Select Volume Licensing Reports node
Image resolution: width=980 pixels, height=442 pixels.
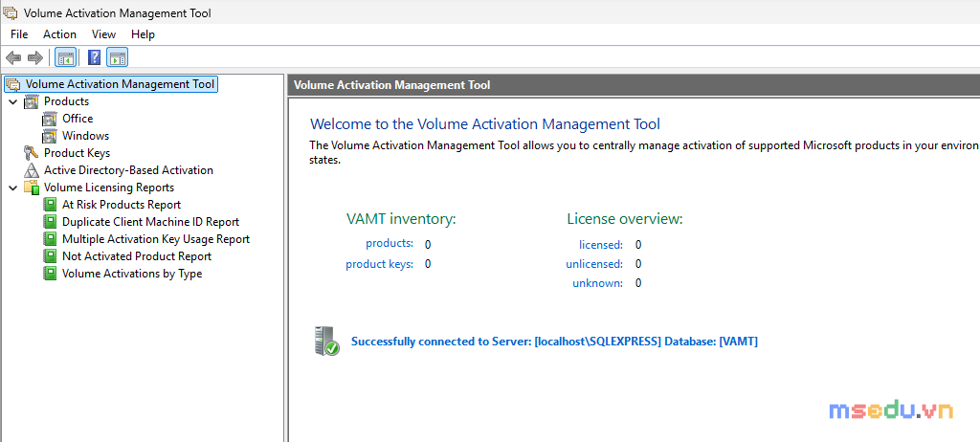pyautogui.click(x=109, y=188)
